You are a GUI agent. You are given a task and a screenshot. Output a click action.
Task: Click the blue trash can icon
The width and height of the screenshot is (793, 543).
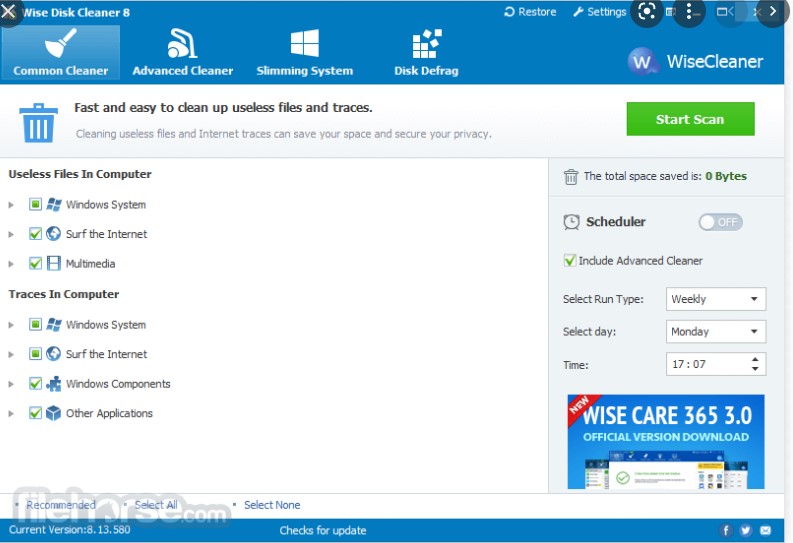(x=38, y=123)
